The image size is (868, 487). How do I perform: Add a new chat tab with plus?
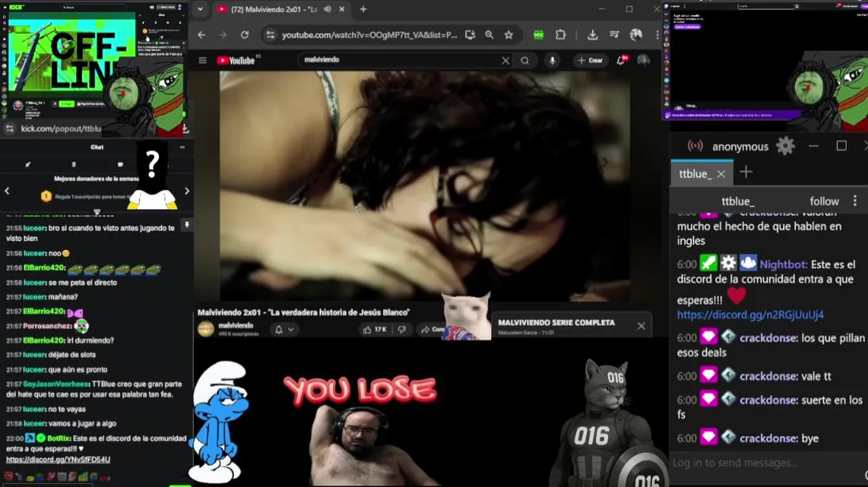click(x=746, y=172)
